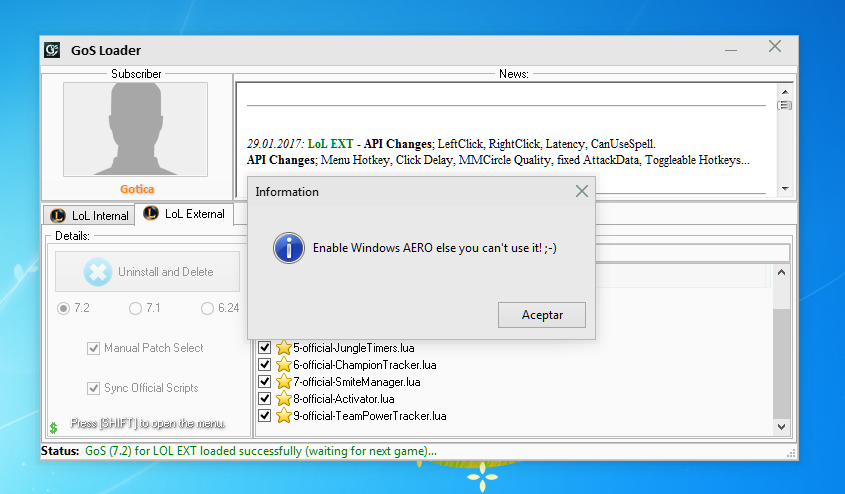Click the script list scroll down arrow
This screenshot has width=845, height=494.
tap(781, 427)
